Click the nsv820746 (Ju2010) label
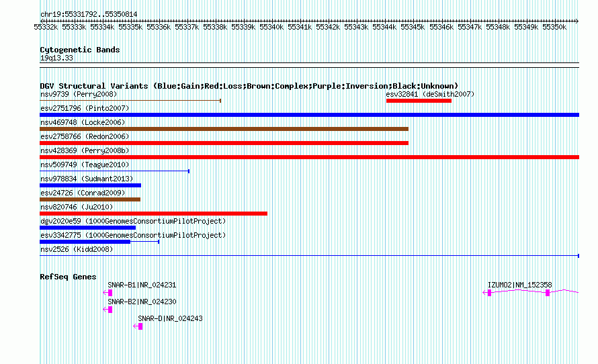The width and height of the screenshot is (598, 364). click(77, 207)
